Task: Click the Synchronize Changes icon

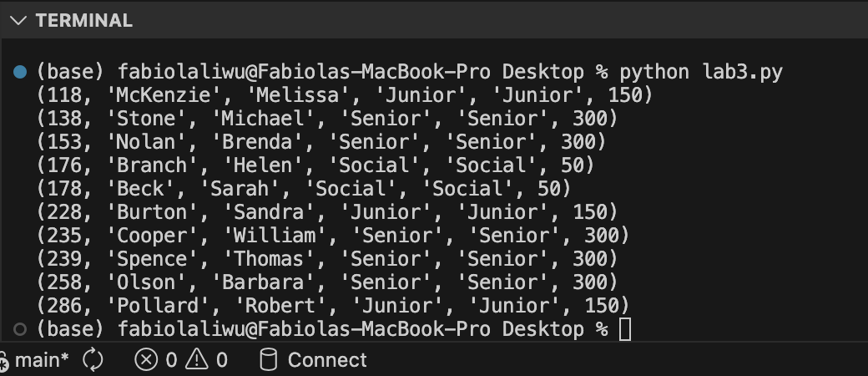Action: point(93,360)
